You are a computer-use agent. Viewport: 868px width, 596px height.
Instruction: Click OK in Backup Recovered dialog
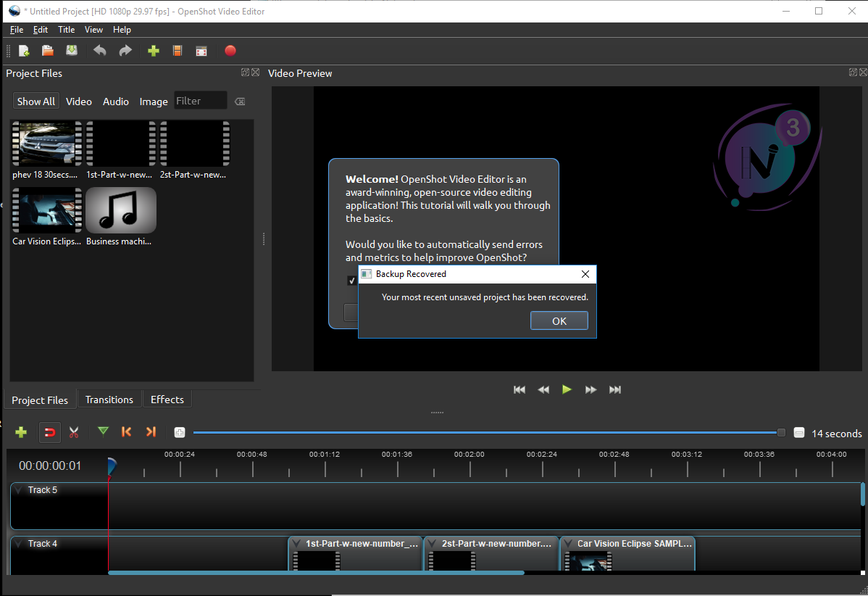click(559, 320)
